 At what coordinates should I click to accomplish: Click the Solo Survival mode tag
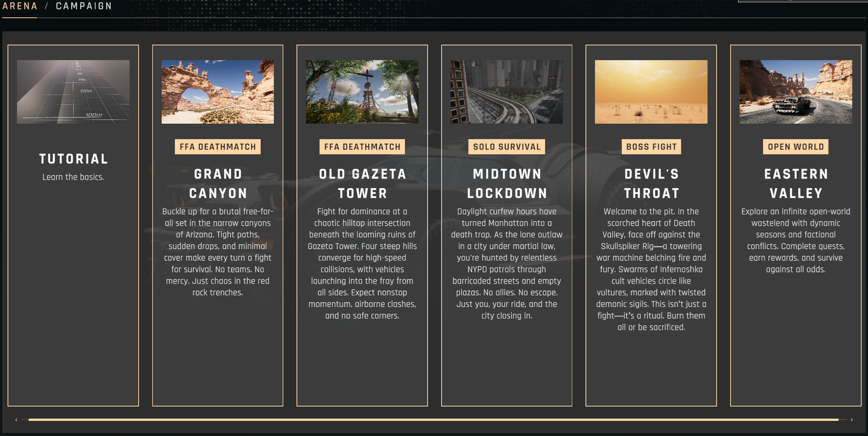(x=507, y=147)
